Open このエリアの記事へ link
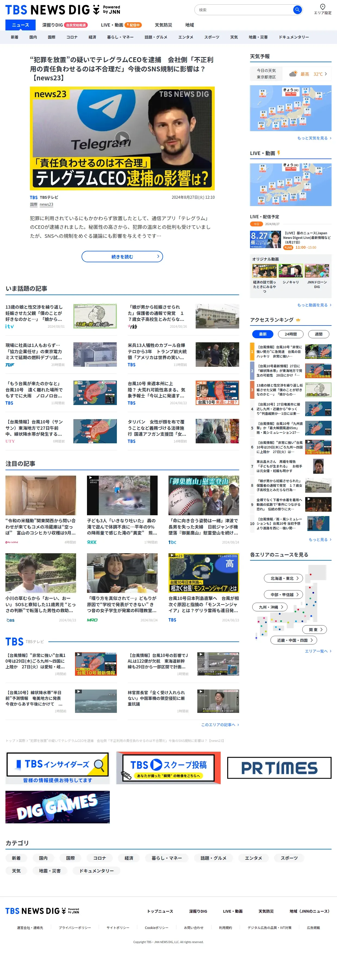This screenshot has height=980, width=337. [x=220, y=725]
